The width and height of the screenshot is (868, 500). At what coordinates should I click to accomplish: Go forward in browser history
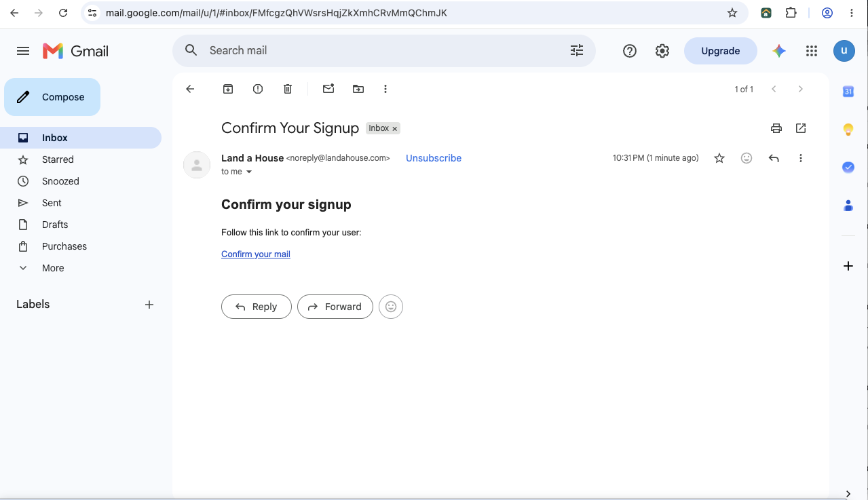click(39, 13)
